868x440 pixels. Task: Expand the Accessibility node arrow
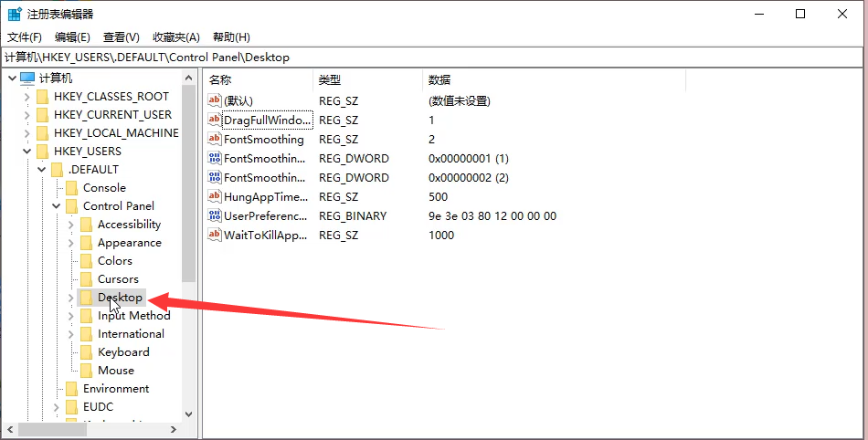pyautogui.click(x=71, y=225)
